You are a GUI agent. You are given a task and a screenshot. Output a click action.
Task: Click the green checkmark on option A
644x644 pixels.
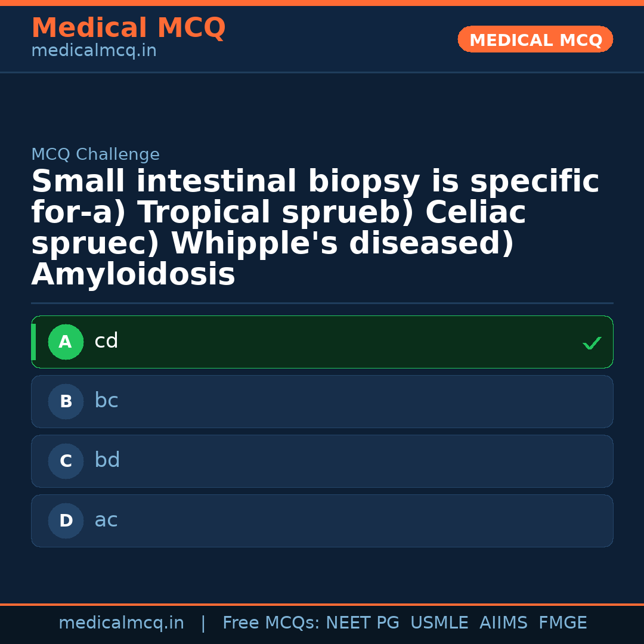click(x=592, y=343)
